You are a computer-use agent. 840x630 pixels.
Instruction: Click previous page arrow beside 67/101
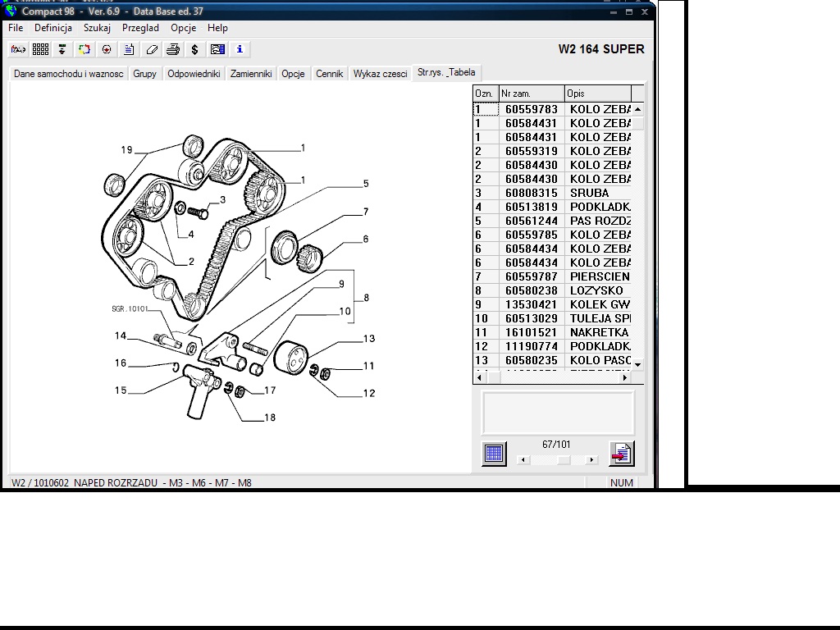[524, 460]
